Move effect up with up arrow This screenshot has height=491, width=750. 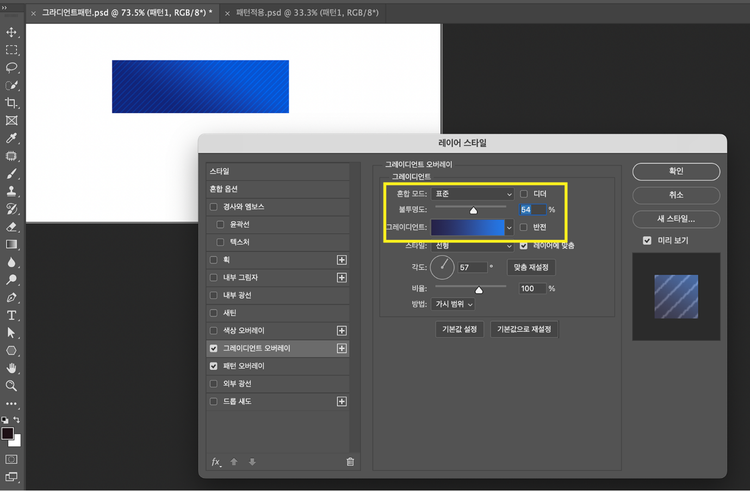point(234,462)
